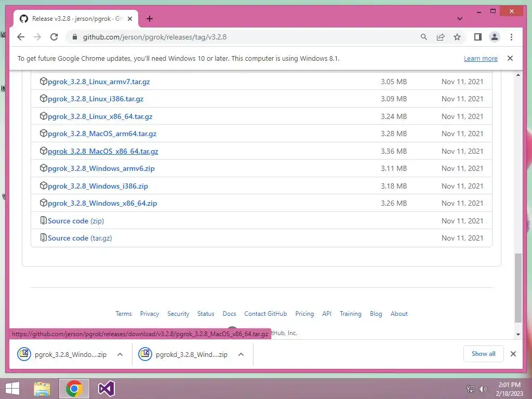Dismiss the Chrome update notification bar

(510, 58)
